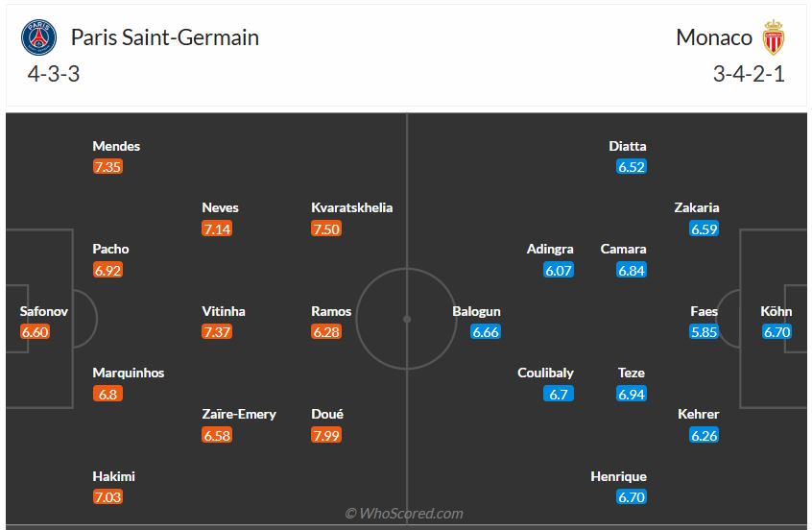The height and width of the screenshot is (530, 812).
Task: Click Mendes's 7.35 rating badge
Action: [107, 167]
